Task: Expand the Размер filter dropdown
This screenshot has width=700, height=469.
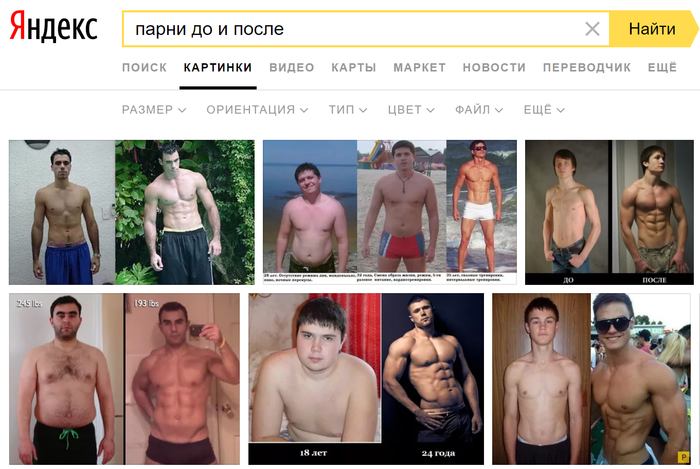Action: tap(154, 110)
